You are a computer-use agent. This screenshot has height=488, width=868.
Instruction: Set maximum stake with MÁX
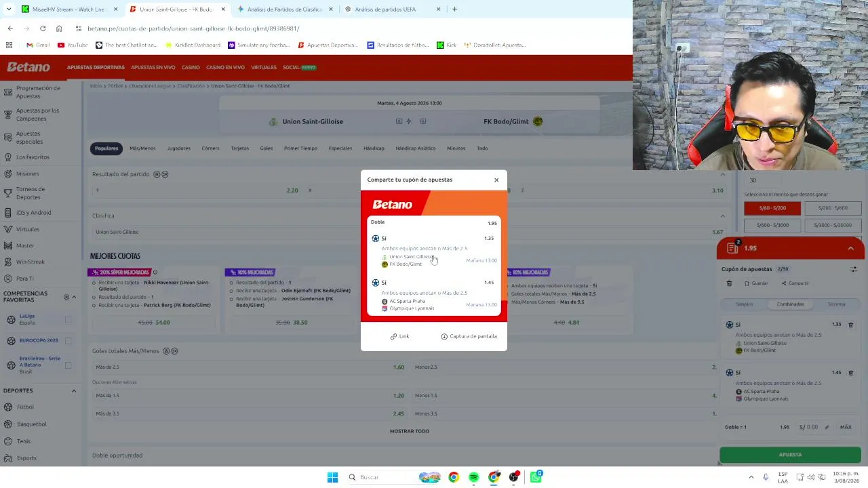point(846,427)
